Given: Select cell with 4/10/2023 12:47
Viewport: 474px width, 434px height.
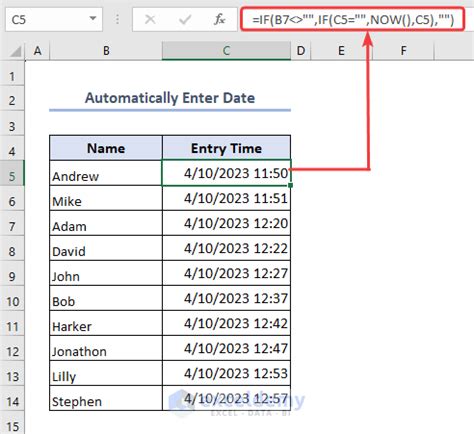Looking at the screenshot, I should pos(226,348).
